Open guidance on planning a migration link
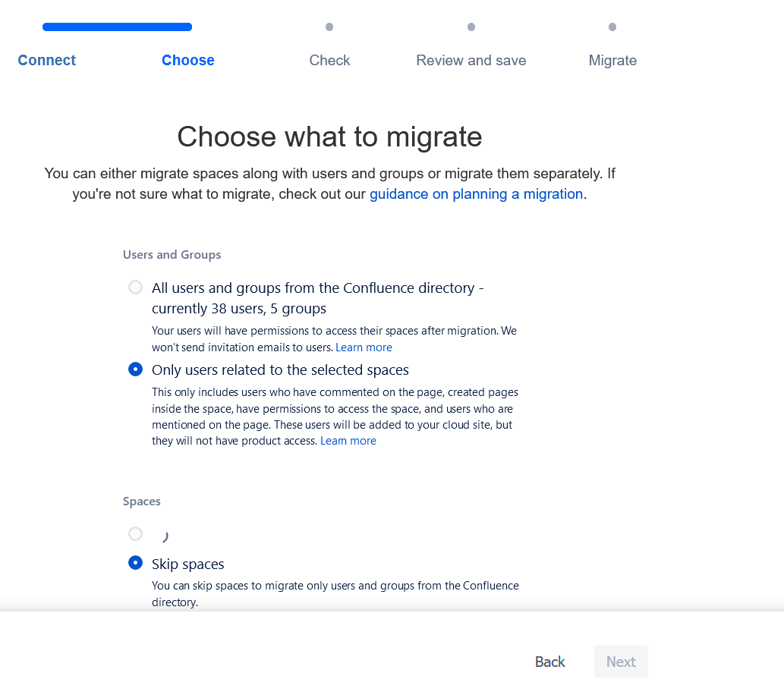Viewport: 784px width, 698px height. (x=476, y=194)
